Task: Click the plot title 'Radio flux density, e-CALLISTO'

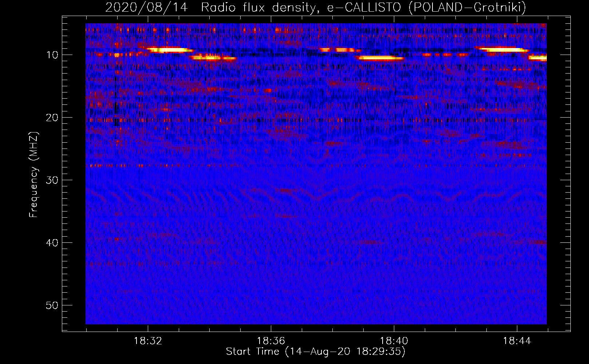Action: tap(301, 7)
